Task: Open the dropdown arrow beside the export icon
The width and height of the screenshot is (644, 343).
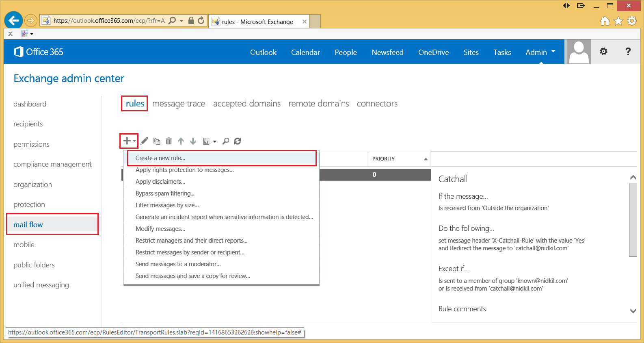Action: point(214,141)
